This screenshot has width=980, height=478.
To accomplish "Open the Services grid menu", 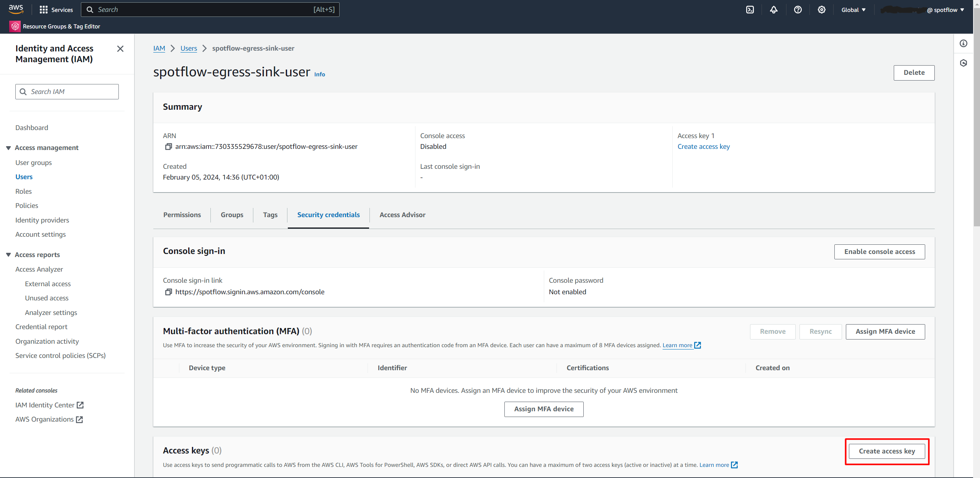I will 56,10.
